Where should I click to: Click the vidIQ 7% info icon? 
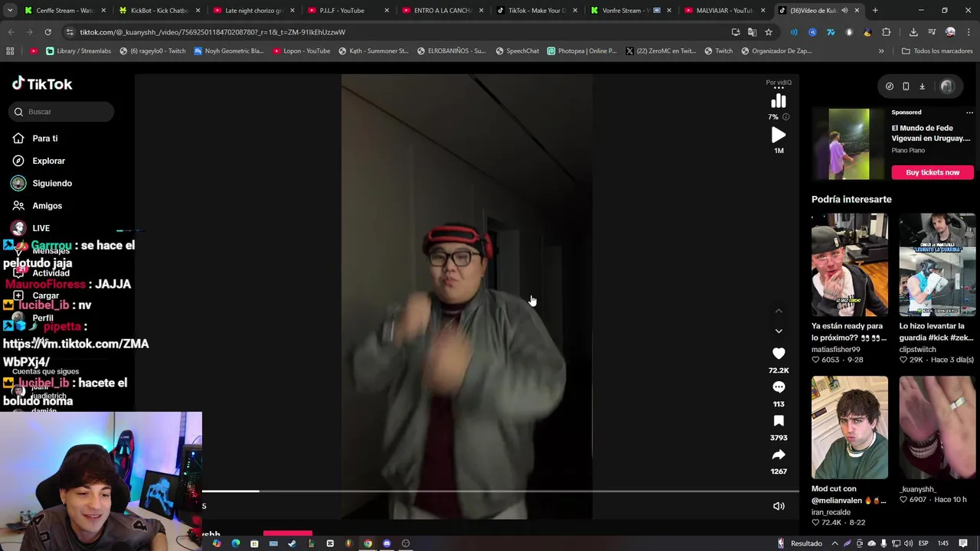(786, 117)
